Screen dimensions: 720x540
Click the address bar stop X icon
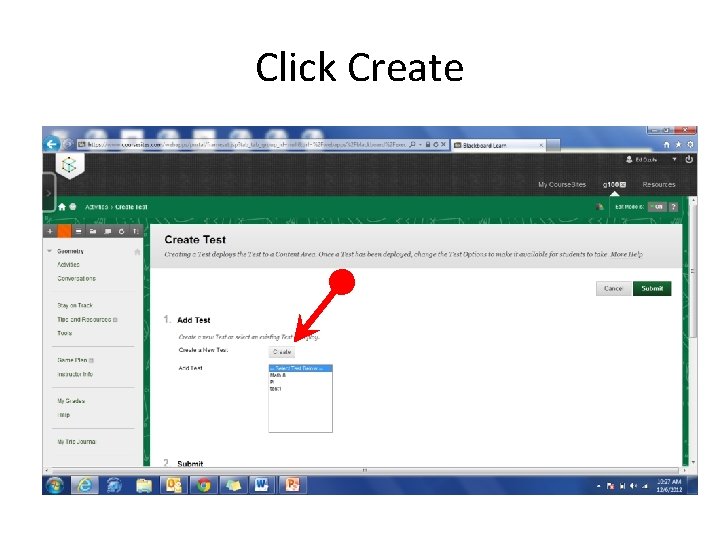click(x=444, y=145)
